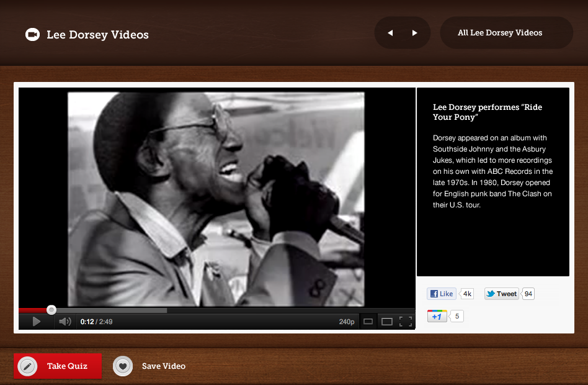The height and width of the screenshot is (385, 588).
Task: Click the 94 tweet count
Action: tap(528, 294)
